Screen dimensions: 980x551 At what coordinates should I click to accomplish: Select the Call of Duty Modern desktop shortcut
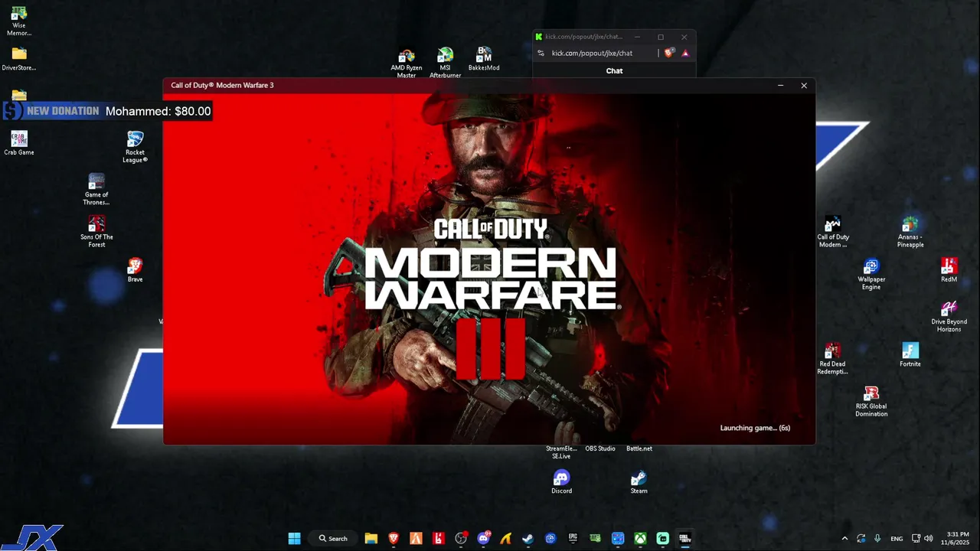(833, 232)
